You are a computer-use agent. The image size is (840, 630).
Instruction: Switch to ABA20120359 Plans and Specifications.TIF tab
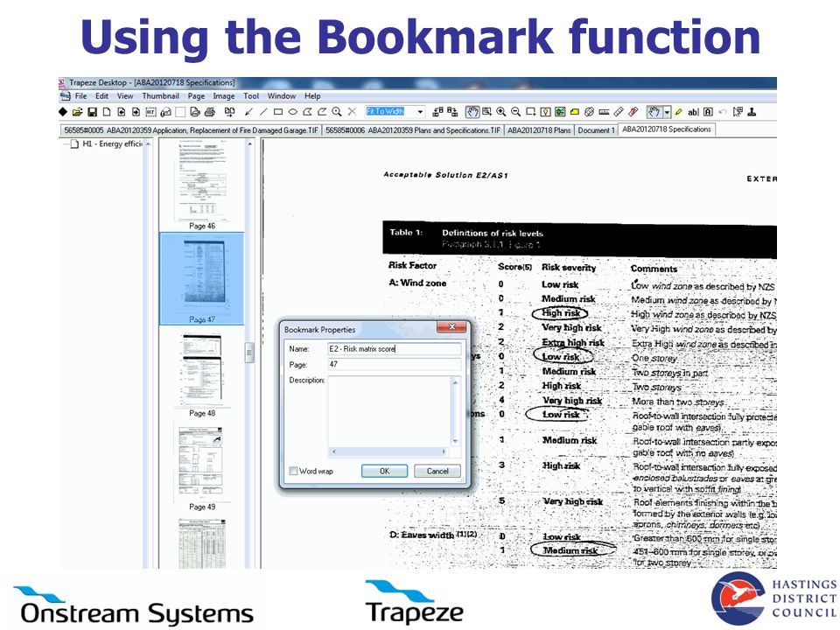point(413,130)
